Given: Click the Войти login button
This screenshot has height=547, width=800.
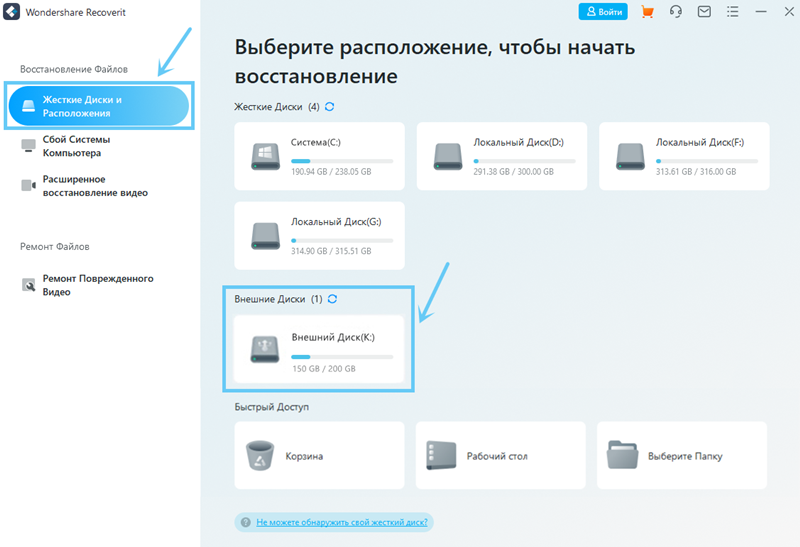Looking at the screenshot, I should pyautogui.click(x=603, y=12).
